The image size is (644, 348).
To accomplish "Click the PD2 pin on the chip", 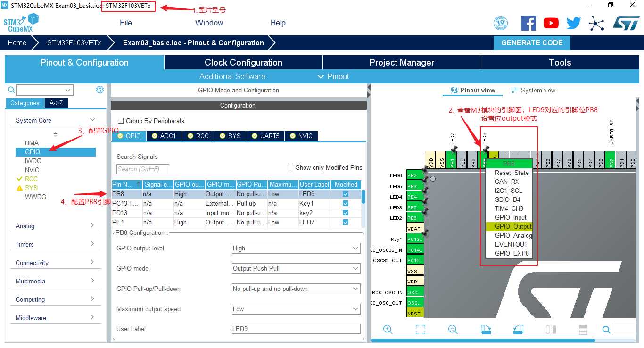I will point(611,159).
